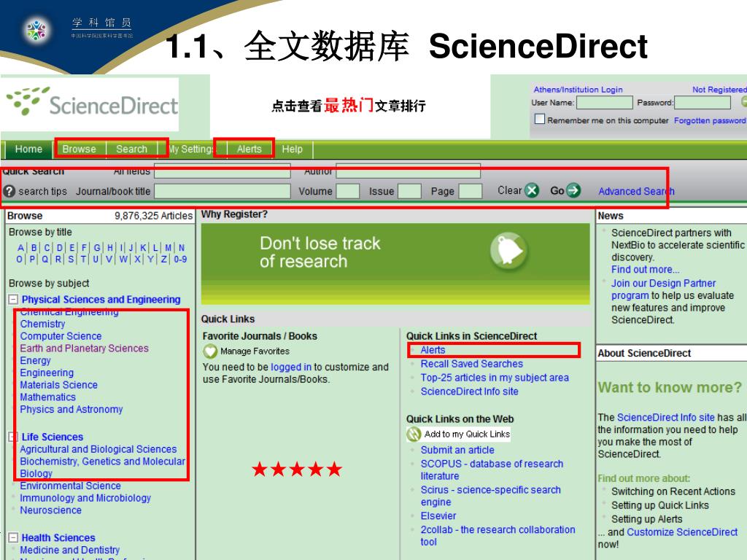Screen dimensions: 747x560
Task: Click the Clear X icon
Action: coord(532,190)
